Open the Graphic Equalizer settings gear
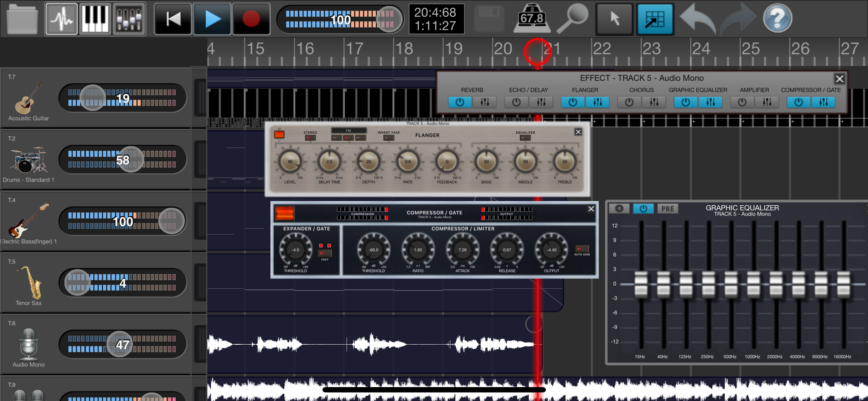 coord(620,209)
